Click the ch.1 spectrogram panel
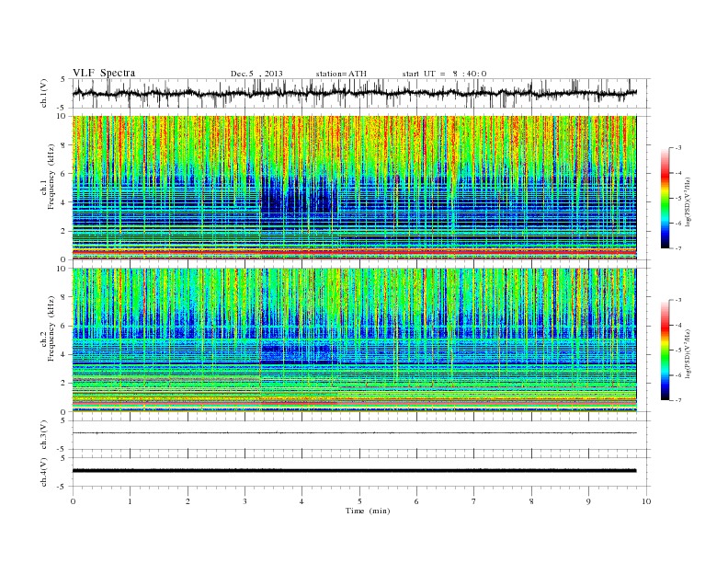The image size is (728, 563). (x=354, y=188)
